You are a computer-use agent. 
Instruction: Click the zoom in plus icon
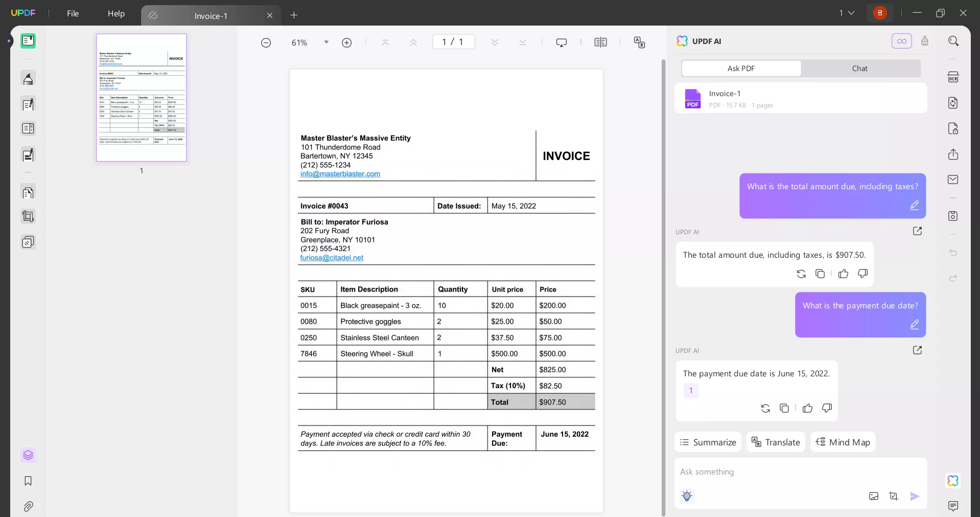pyautogui.click(x=346, y=43)
